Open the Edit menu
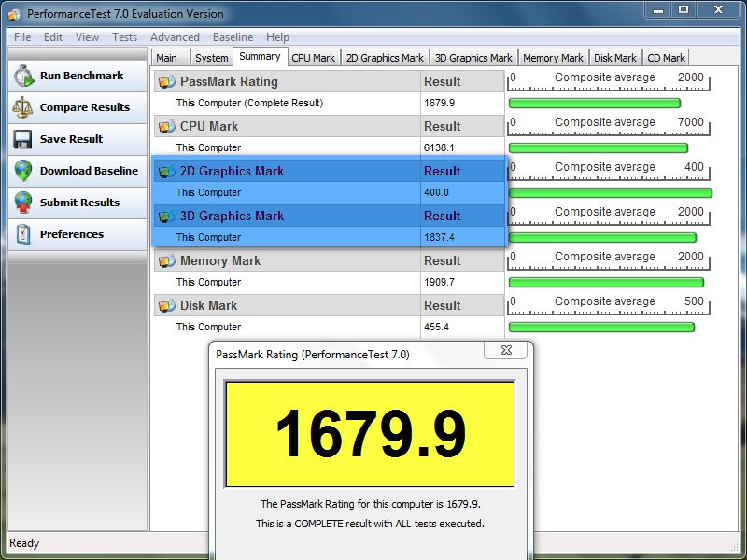 pyautogui.click(x=53, y=37)
